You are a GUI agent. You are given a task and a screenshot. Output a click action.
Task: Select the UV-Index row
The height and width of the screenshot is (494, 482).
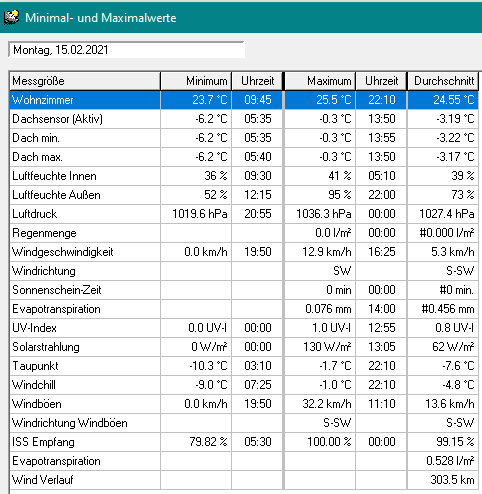(x=244, y=328)
